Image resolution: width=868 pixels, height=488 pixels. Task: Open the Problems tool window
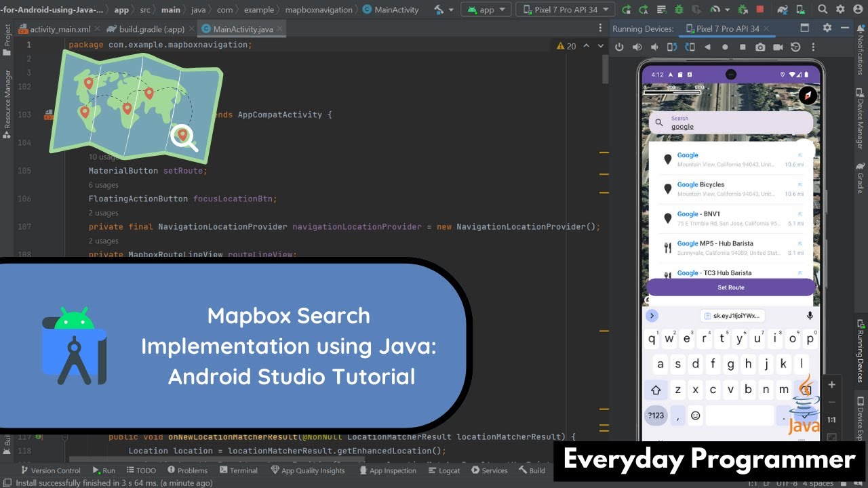pos(188,470)
